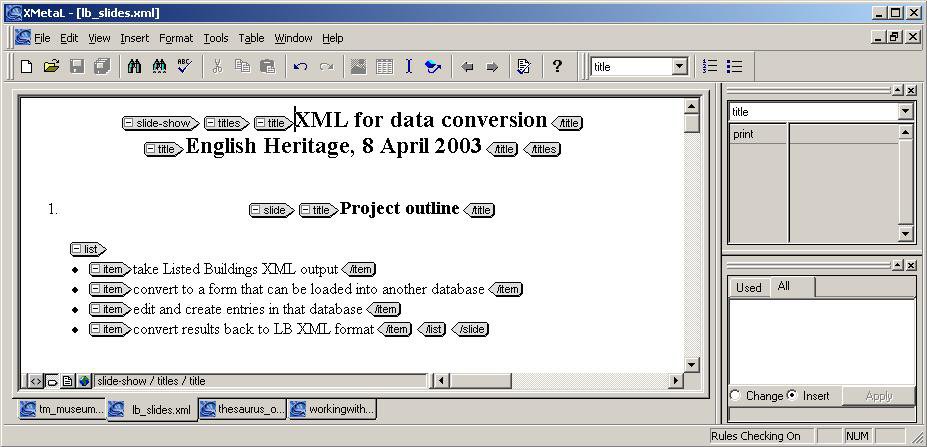
Task: Open the attribute panel title dropdown
Action: [x=905, y=112]
